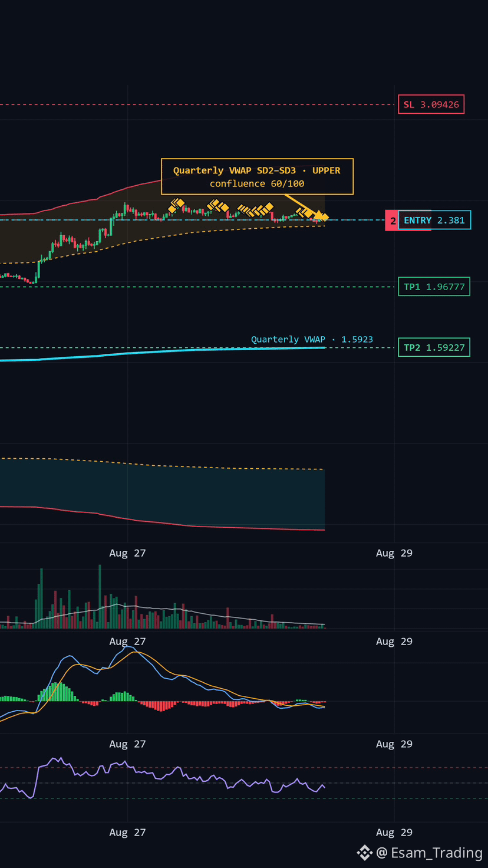Click Aug 29 date under the MACD panel
The image size is (488, 868).
(x=394, y=744)
